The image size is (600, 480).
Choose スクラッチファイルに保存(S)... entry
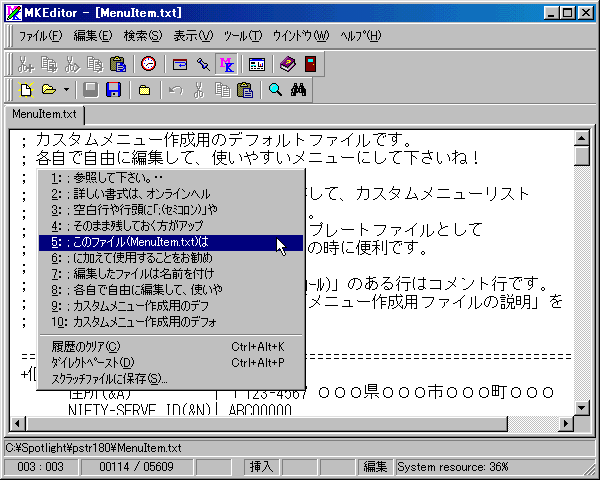click(x=171, y=379)
